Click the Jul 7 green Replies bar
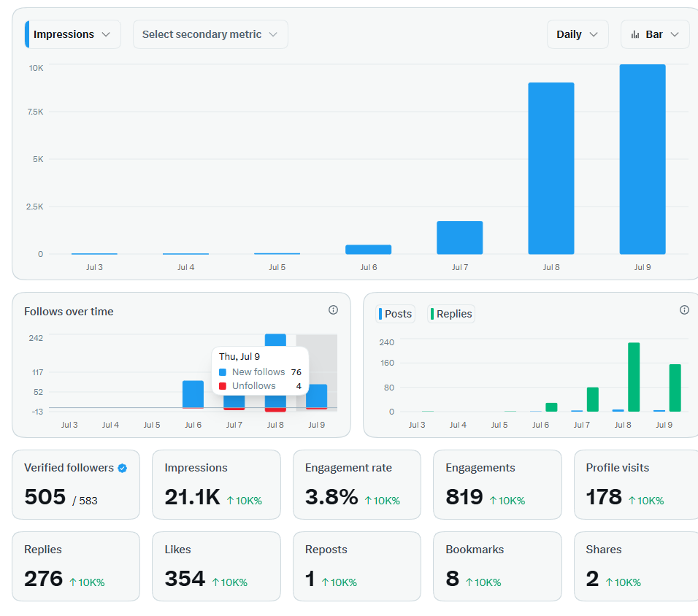Viewport: 698px width, 616px height. pyautogui.click(x=593, y=399)
